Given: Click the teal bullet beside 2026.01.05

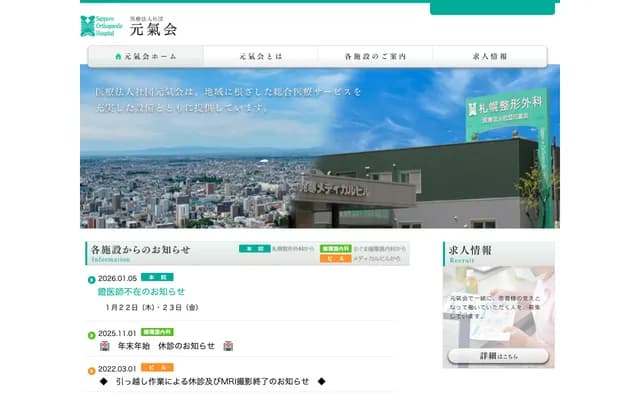Looking at the screenshot, I should point(91,280).
